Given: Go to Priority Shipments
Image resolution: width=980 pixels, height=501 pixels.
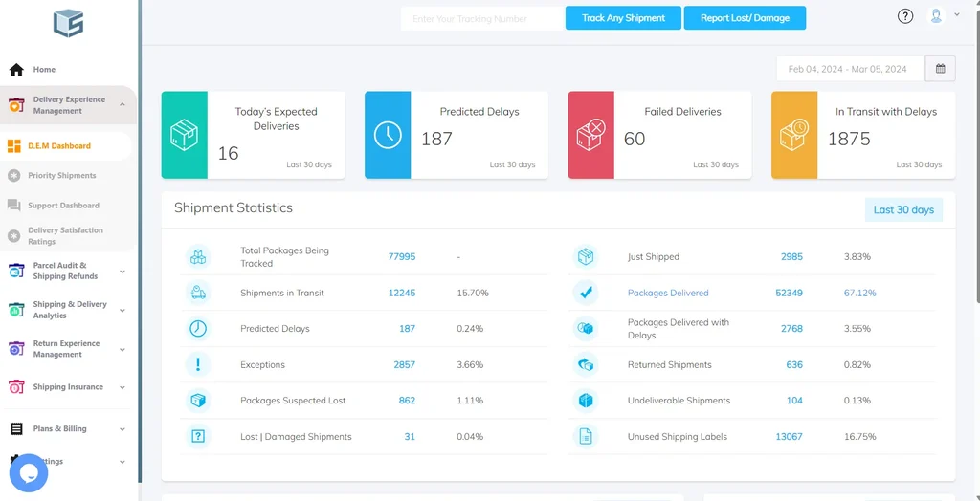Looking at the screenshot, I should (62, 176).
